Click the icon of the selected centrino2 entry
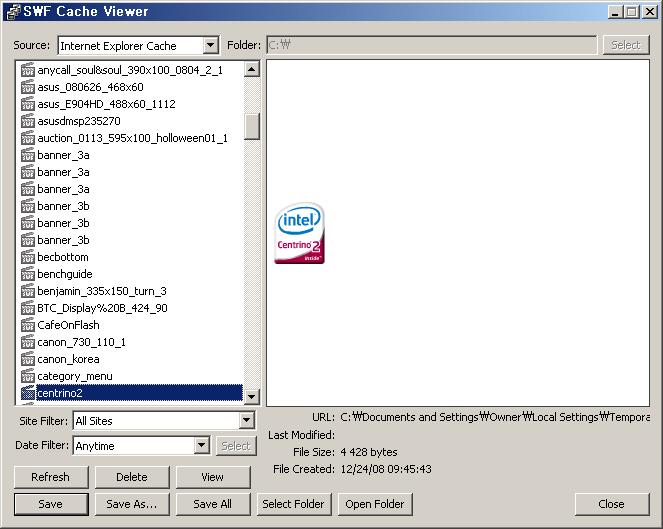This screenshot has width=663, height=529. click(x=27, y=393)
